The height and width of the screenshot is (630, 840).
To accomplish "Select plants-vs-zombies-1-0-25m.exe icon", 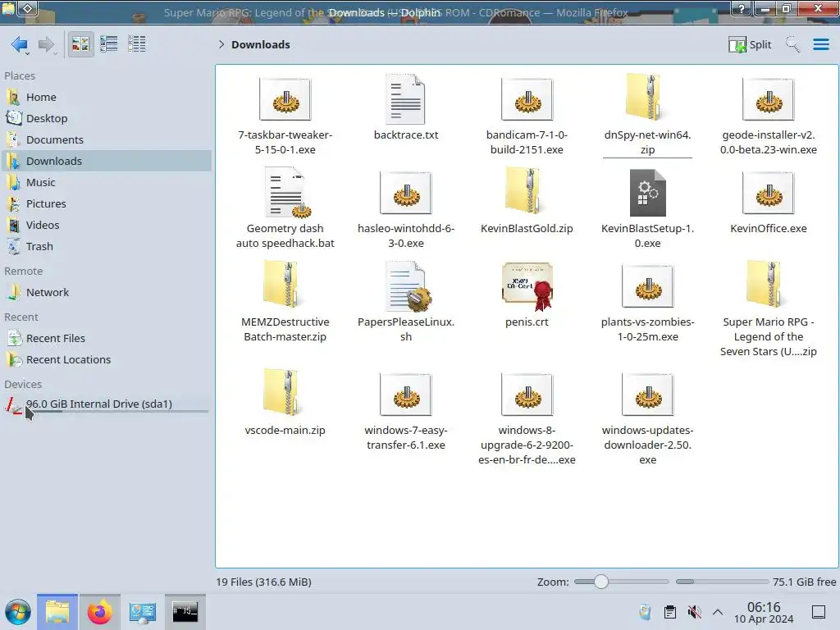I will click(x=648, y=286).
